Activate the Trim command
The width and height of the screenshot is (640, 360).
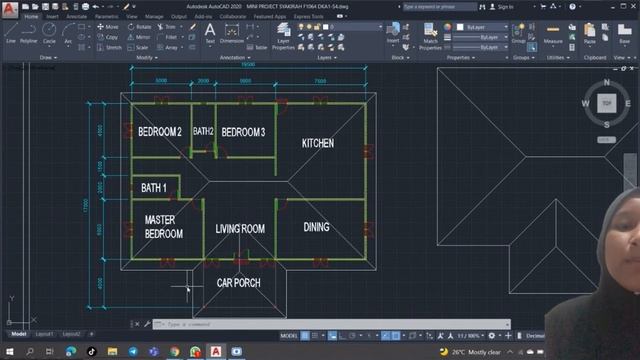pos(167,27)
